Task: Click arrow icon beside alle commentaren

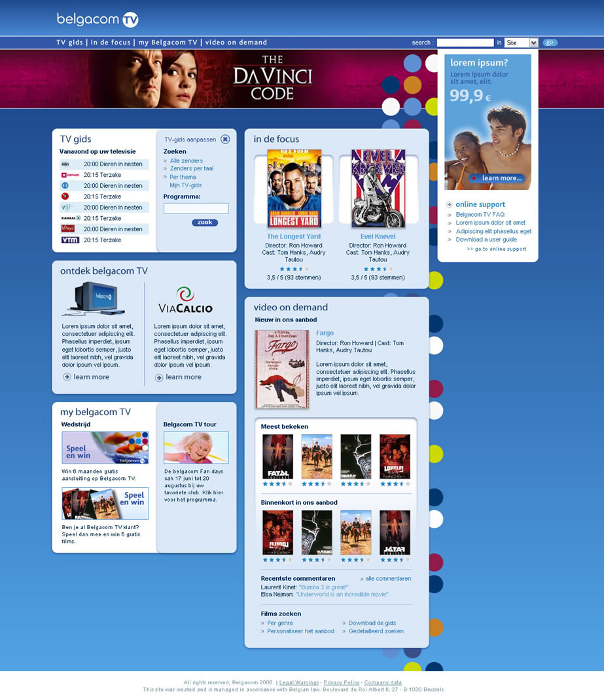Action: (x=361, y=579)
